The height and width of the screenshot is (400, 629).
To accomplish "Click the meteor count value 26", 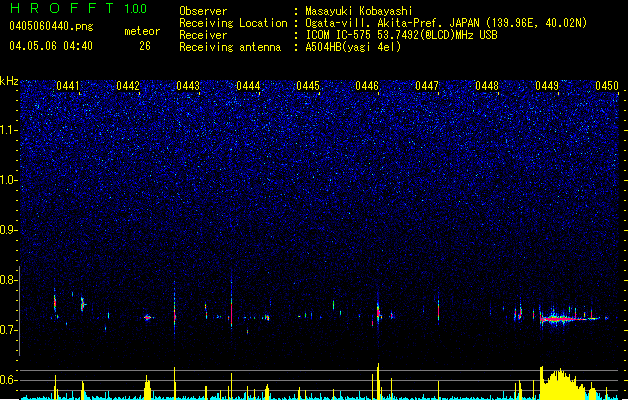I will click(145, 46).
